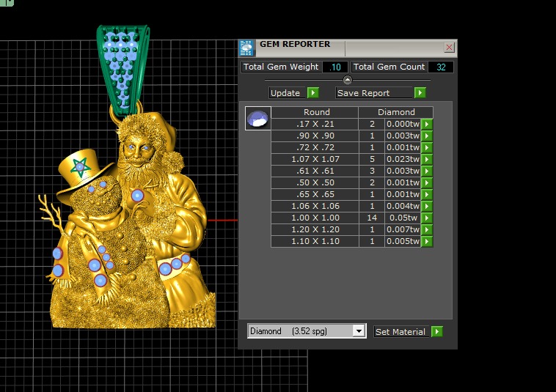This screenshot has width=556, height=392.
Task: Select the 1.07 X 1.07 size cell
Action: click(x=315, y=159)
